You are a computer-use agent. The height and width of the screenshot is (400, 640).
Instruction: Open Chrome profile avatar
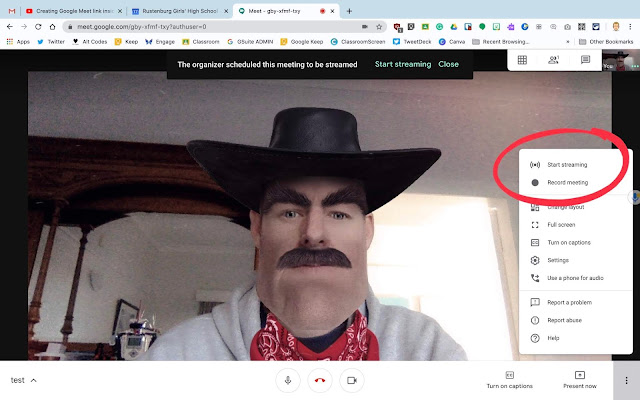[616, 27]
